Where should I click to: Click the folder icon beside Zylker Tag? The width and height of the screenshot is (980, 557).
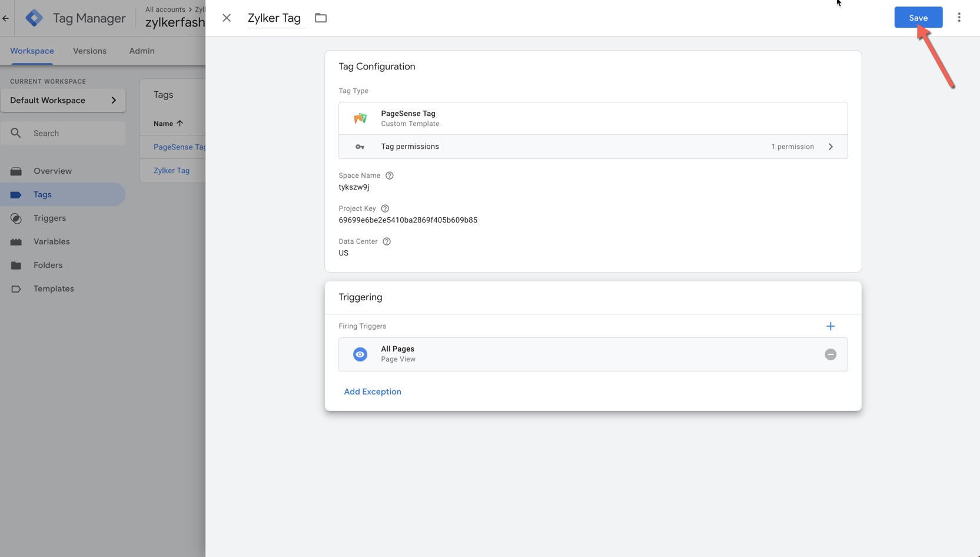321,18
